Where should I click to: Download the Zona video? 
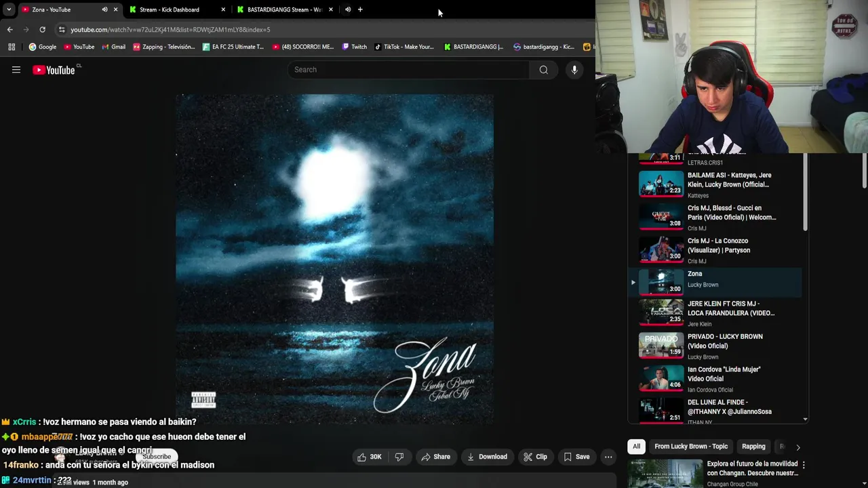pos(487,457)
